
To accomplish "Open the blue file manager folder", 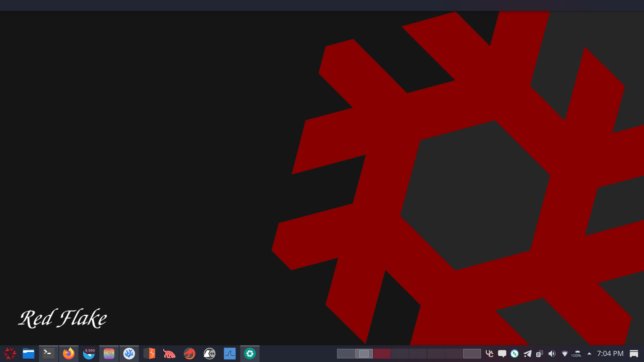I will pyautogui.click(x=29, y=354).
